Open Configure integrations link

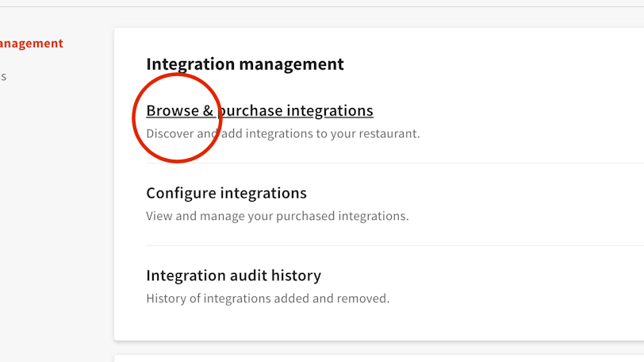tap(226, 193)
